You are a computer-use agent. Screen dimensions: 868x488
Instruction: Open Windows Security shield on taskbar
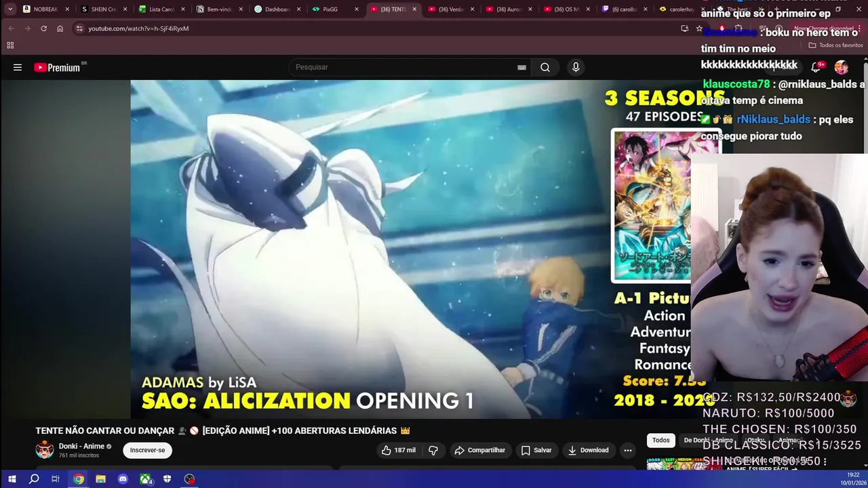coord(167,479)
